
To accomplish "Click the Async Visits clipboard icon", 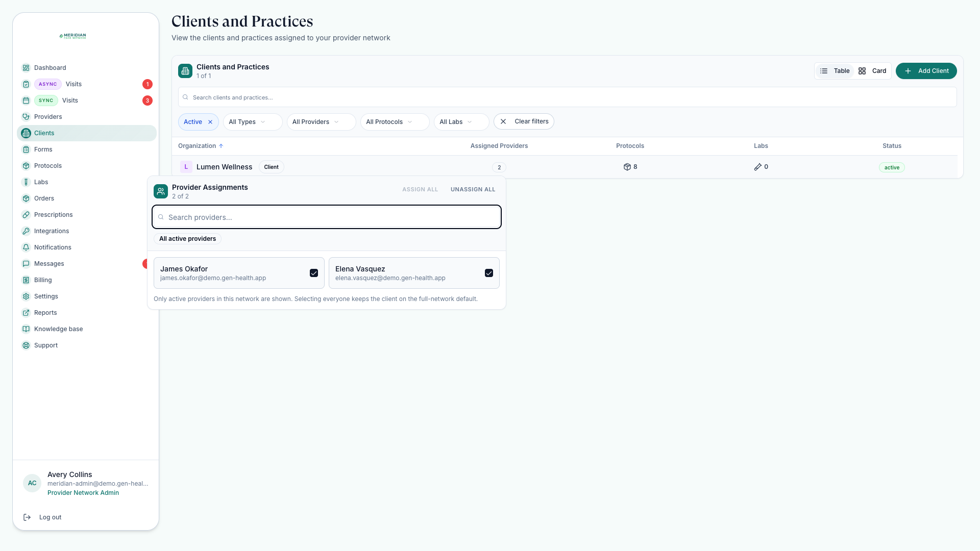I will click(x=26, y=84).
